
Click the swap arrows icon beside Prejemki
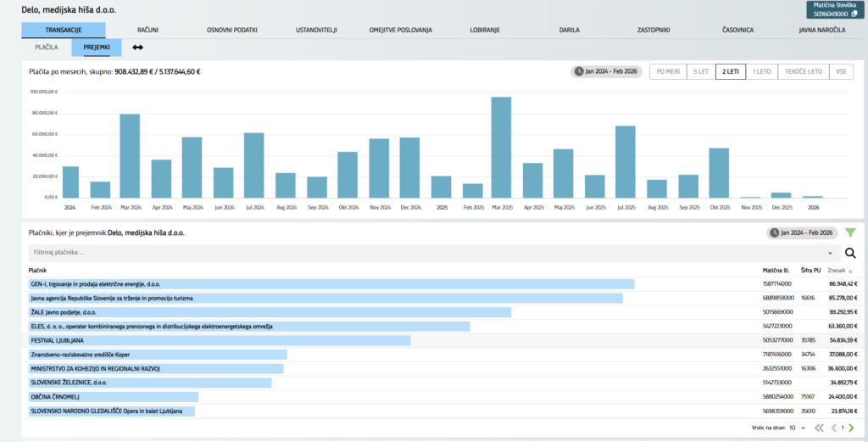[138, 48]
